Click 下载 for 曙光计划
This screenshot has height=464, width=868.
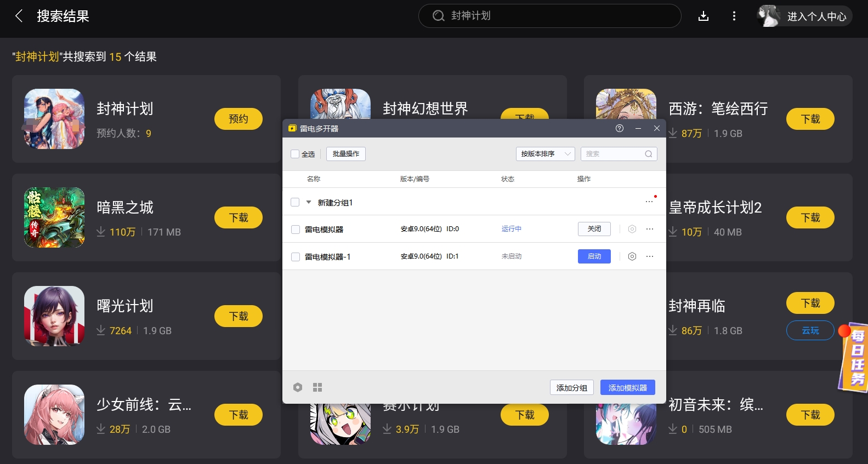239,316
